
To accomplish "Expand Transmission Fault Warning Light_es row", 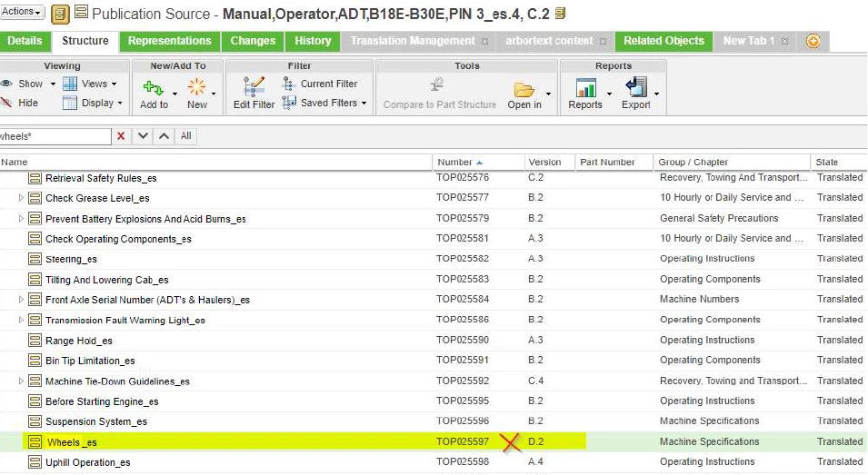I will click(21, 321).
